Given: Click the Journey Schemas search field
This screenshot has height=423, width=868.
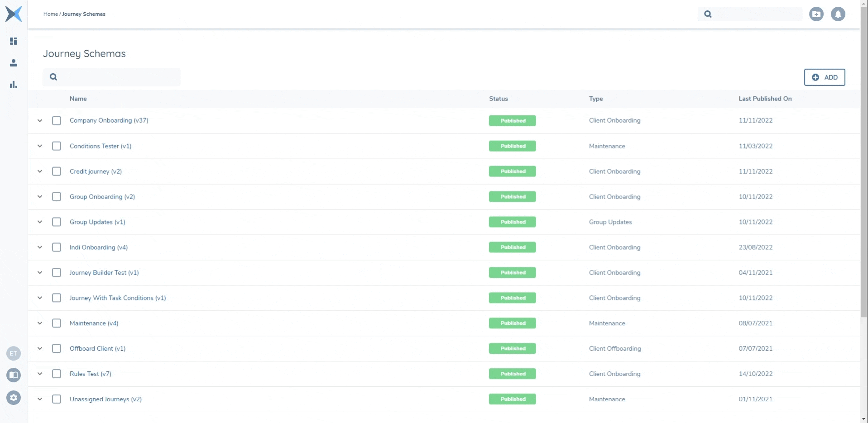Looking at the screenshot, I should point(118,77).
